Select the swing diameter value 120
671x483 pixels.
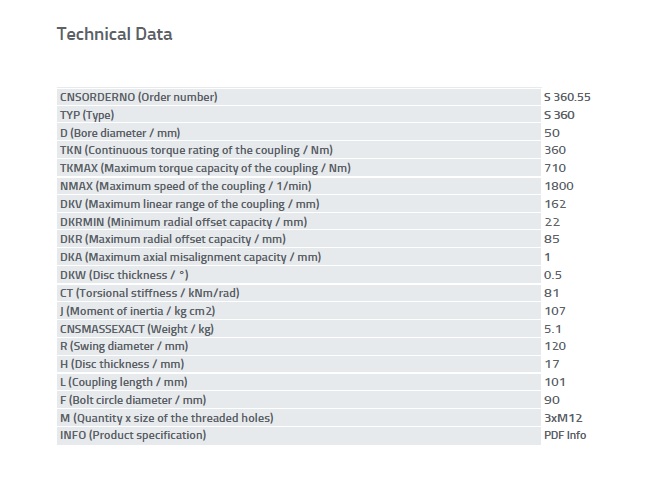tap(555, 346)
